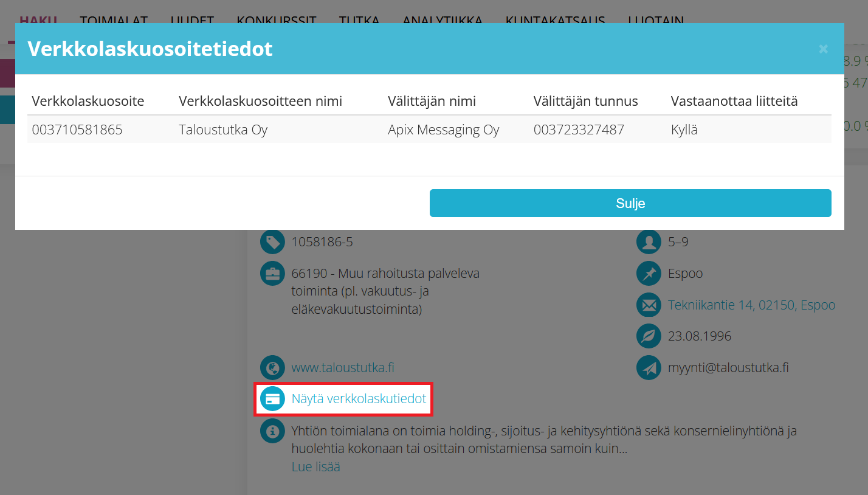Viewport: 868px width, 495px height.
Task: Click the pin icon beside Espoo
Action: [x=649, y=273]
